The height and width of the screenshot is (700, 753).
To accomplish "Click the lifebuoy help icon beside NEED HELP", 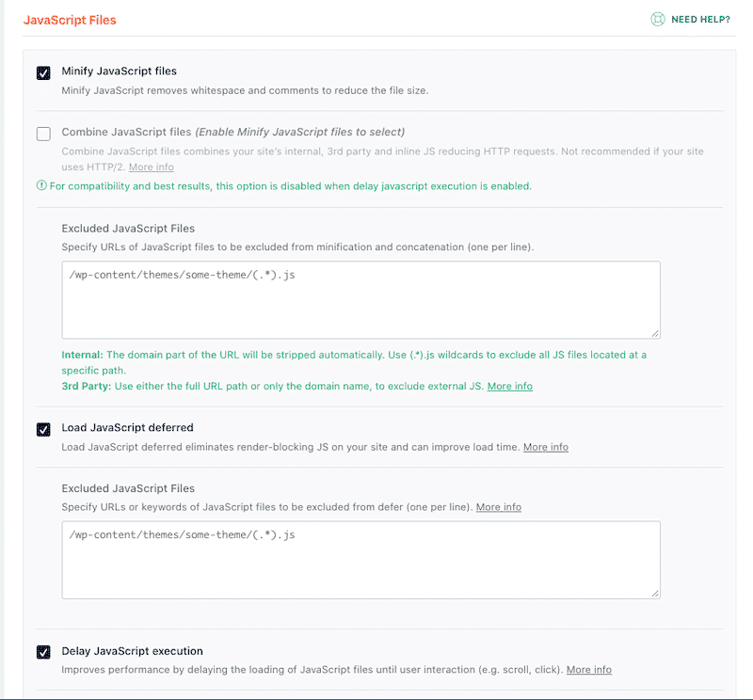I will pos(656,19).
